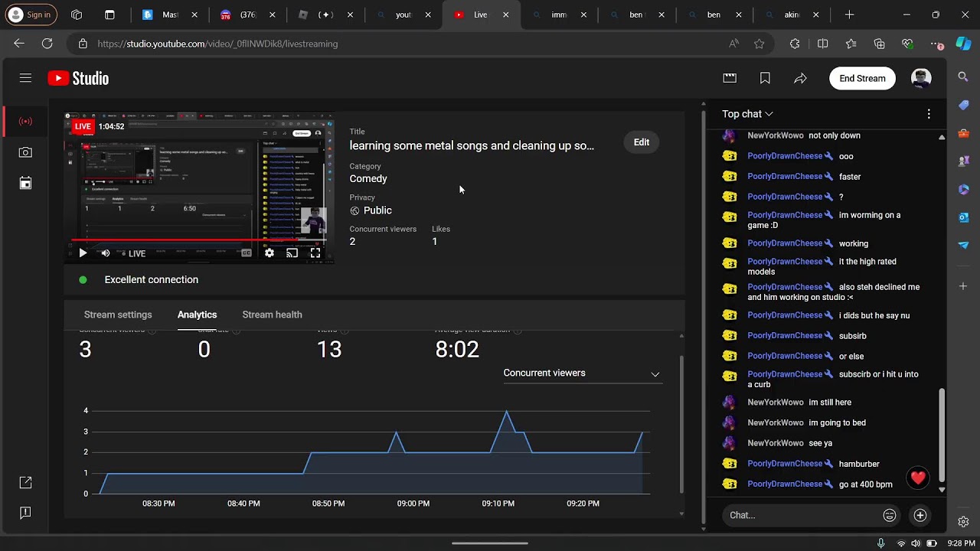This screenshot has height=551, width=980.
Task: Open the Send feedback icon
Action: pyautogui.click(x=25, y=513)
